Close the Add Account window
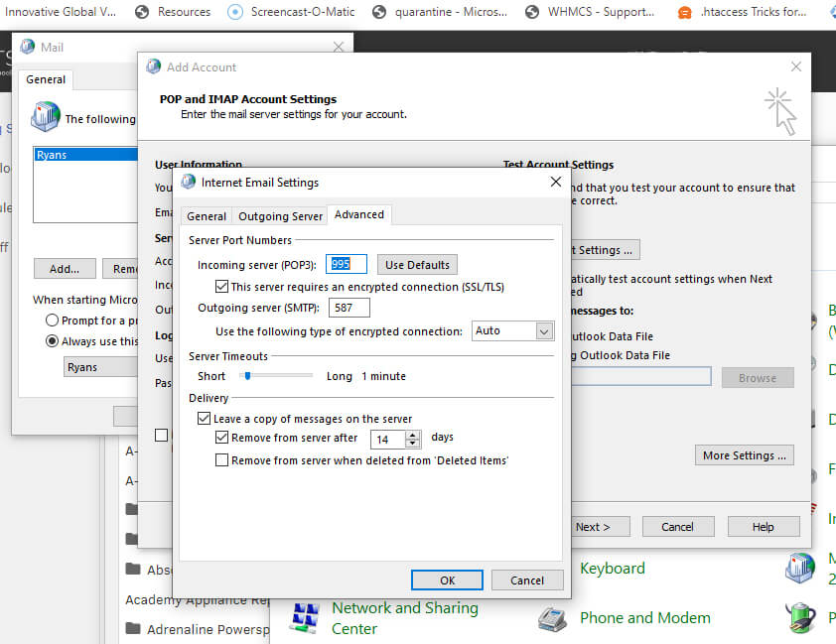This screenshot has height=644, width=836. point(796,66)
